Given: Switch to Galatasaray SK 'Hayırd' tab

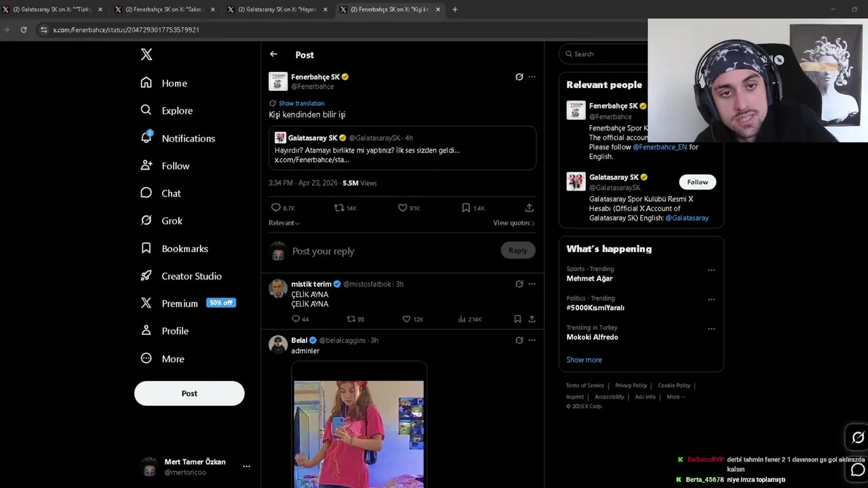Looking at the screenshot, I should pos(277,9).
